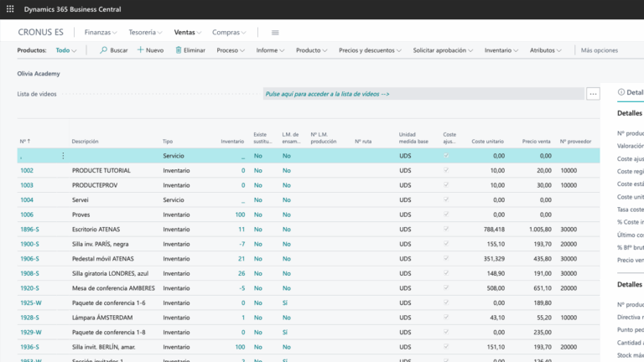
Task: Open item 1002 link
Action: tap(27, 170)
